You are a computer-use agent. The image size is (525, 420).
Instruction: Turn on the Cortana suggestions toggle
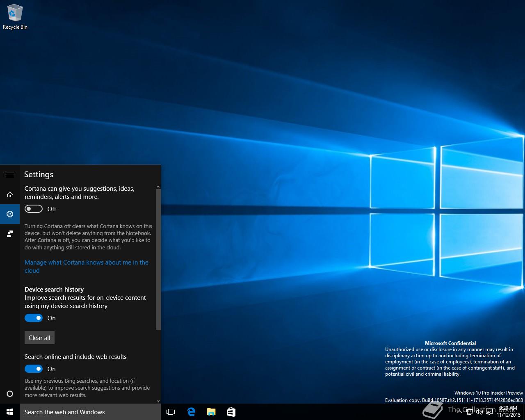(34, 209)
